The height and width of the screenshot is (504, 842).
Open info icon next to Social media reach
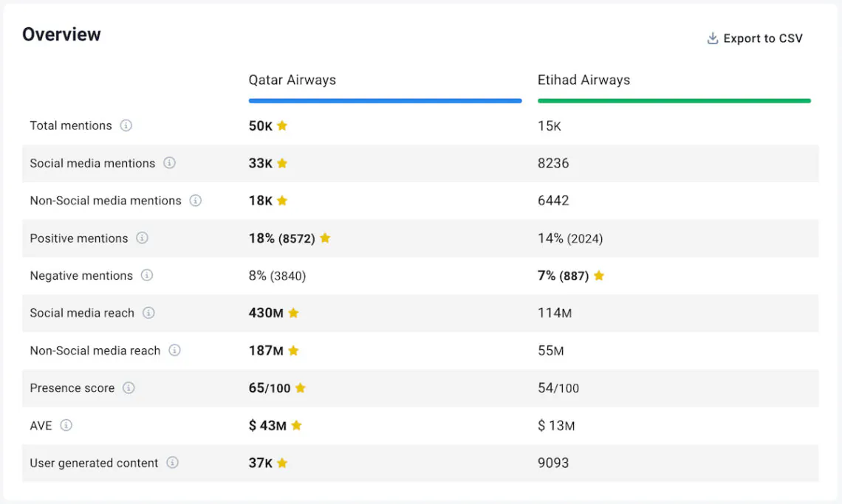click(x=148, y=312)
